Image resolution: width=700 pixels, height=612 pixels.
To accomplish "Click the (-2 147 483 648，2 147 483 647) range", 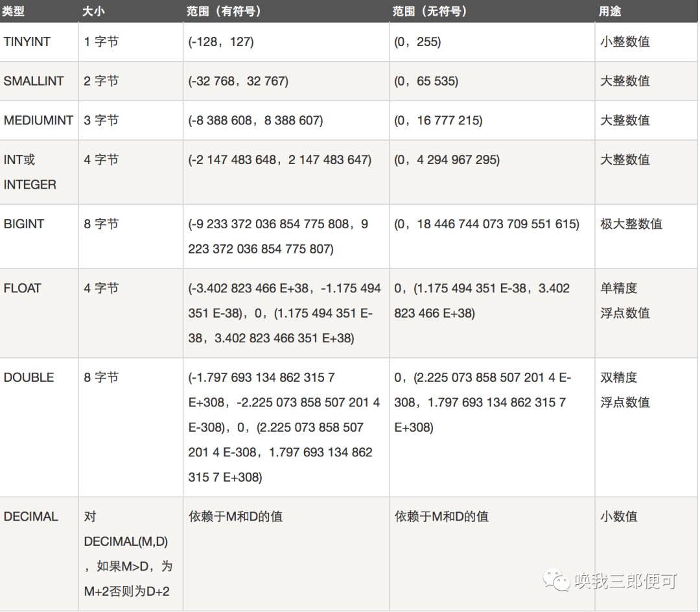I will [x=280, y=159].
